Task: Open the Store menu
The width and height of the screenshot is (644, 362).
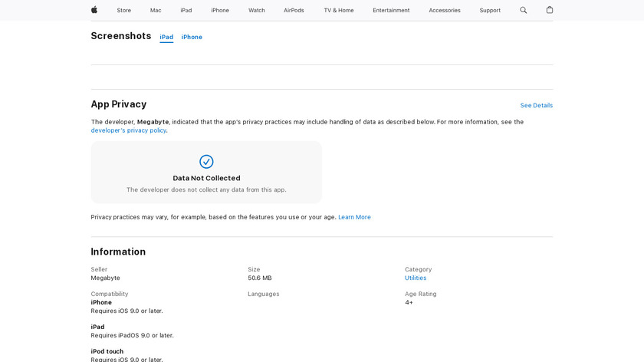Action: click(123, 10)
